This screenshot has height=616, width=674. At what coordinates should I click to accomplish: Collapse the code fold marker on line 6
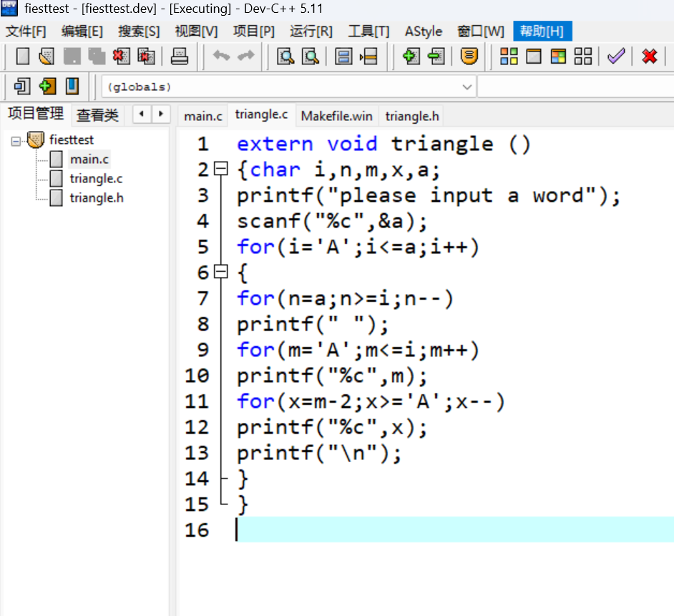221,271
